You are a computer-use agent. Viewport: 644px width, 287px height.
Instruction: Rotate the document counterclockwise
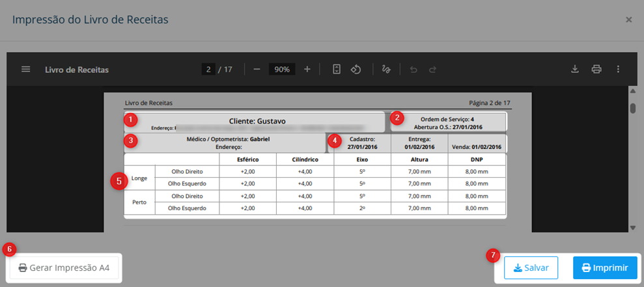pyautogui.click(x=356, y=70)
